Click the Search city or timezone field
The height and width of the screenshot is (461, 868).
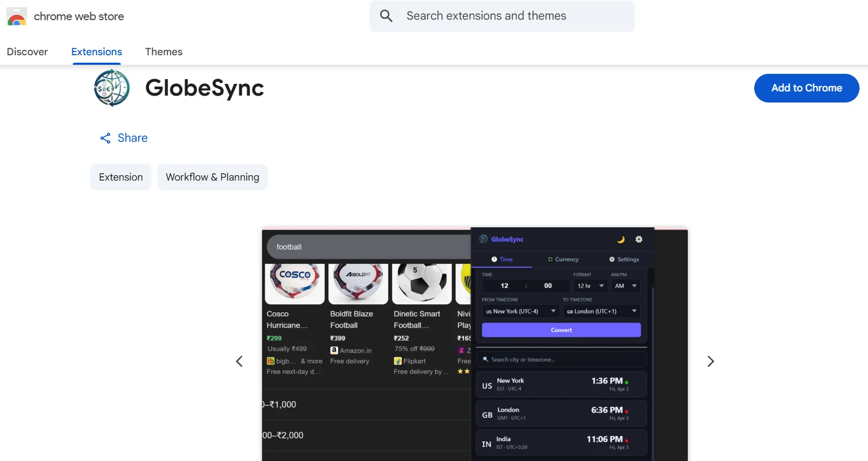(561, 360)
